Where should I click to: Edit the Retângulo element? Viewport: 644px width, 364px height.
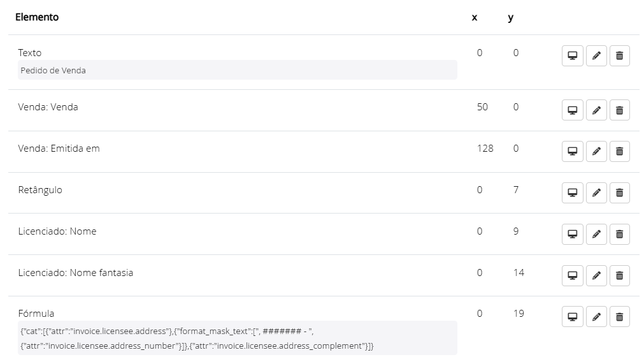[596, 193]
